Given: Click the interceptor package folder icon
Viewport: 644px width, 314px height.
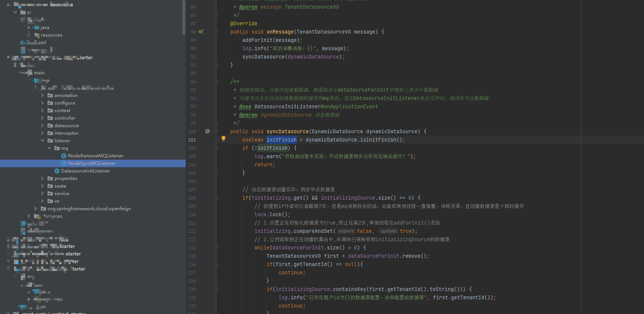Looking at the screenshot, I should tap(50, 133).
